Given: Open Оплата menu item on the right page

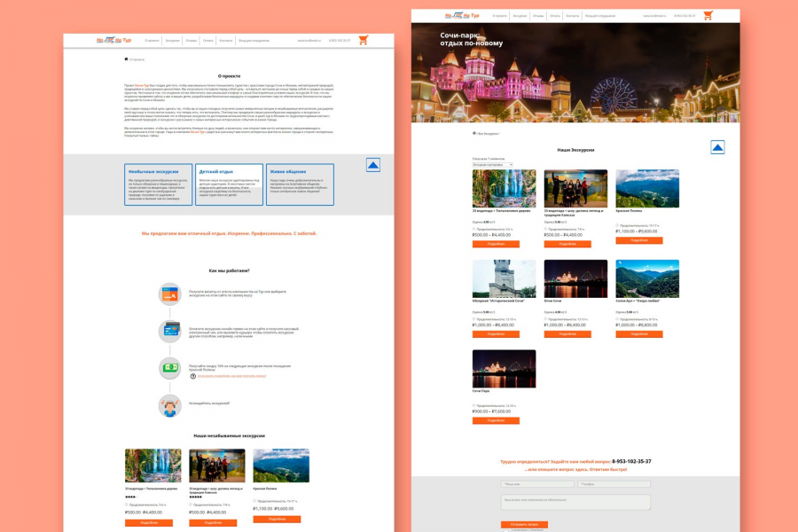Looking at the screenshot, I should [x=555, y=16].
